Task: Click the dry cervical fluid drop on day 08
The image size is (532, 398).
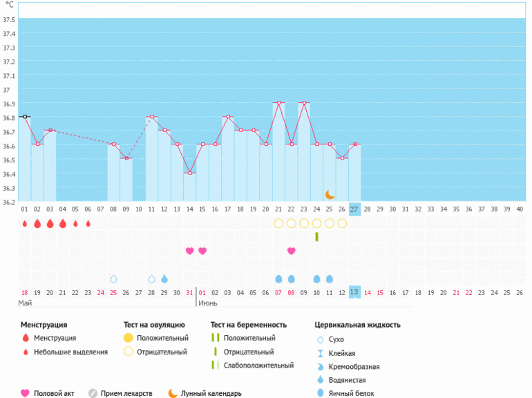Action: (113, 279)
